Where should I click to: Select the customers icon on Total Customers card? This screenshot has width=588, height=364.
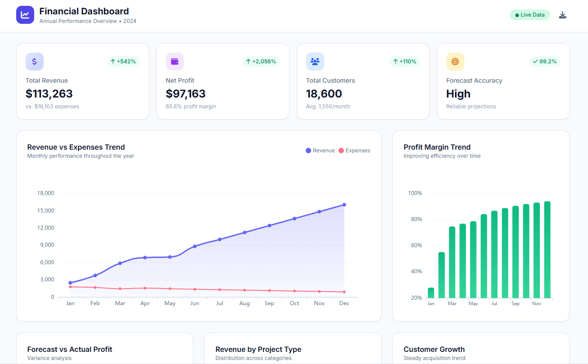(x=315, y=62)
